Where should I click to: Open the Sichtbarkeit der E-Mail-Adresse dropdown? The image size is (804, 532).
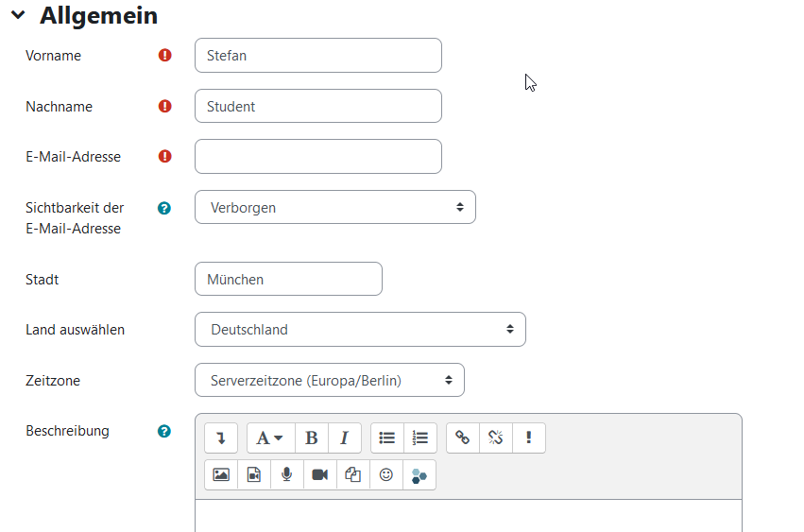click(x=334, y=207)
